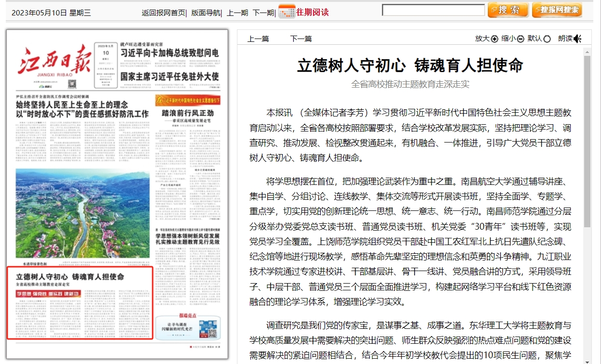The image size is (601, 364).
Task: Open headline 国家主席习近平任免驻外大使 on page
Action: pos(170,76)
